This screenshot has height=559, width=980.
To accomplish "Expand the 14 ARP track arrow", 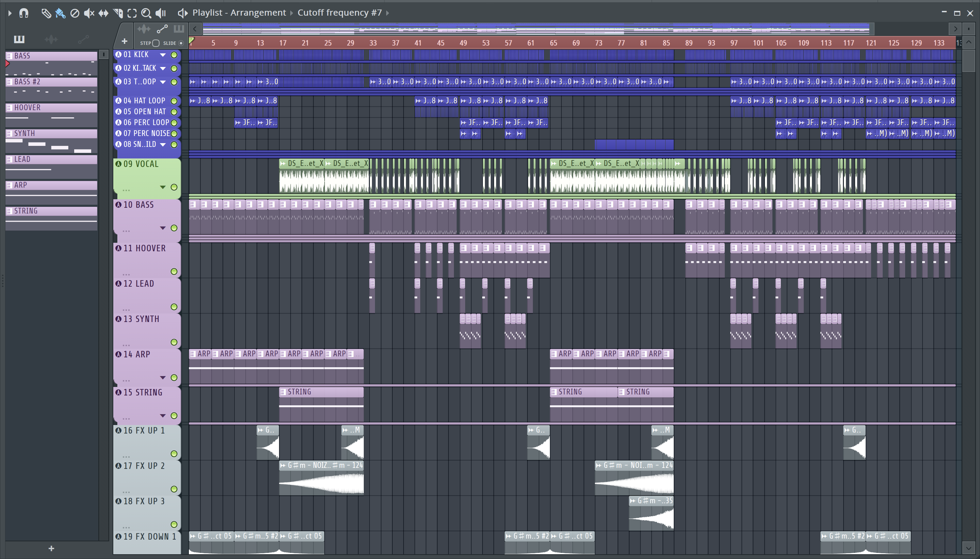I will (x=163, y=377).
